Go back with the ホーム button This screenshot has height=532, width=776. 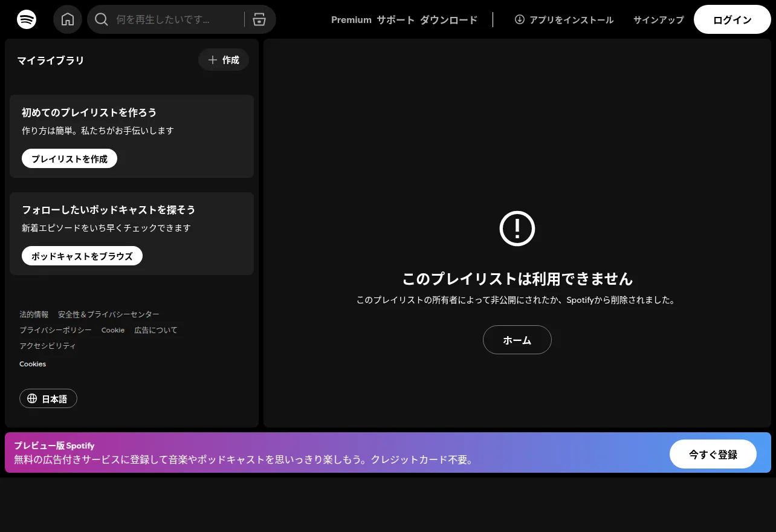517,340
